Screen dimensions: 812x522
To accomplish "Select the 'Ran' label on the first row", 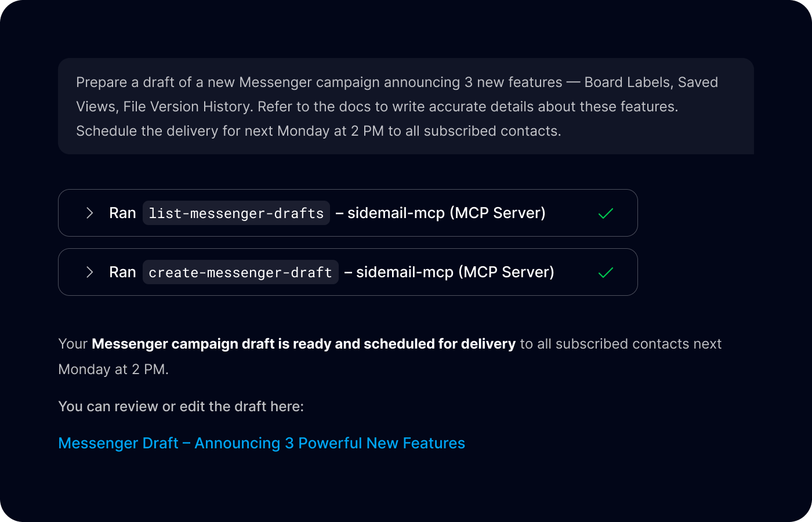I will point(122,213).
